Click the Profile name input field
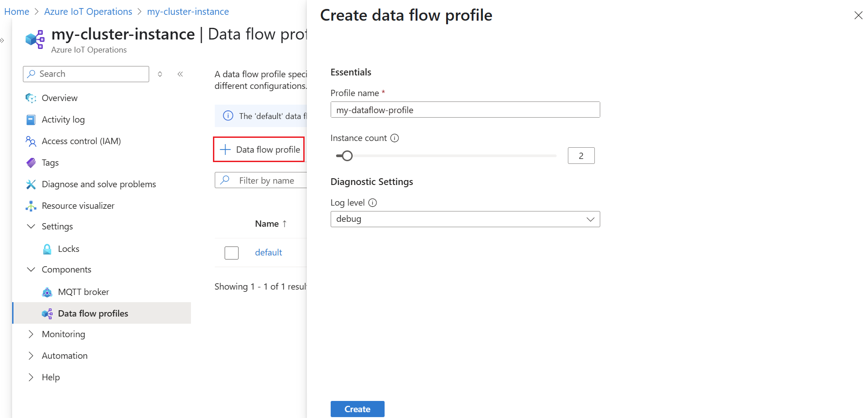The height and width of the screenshot is (418, 868). pos(465,110)
